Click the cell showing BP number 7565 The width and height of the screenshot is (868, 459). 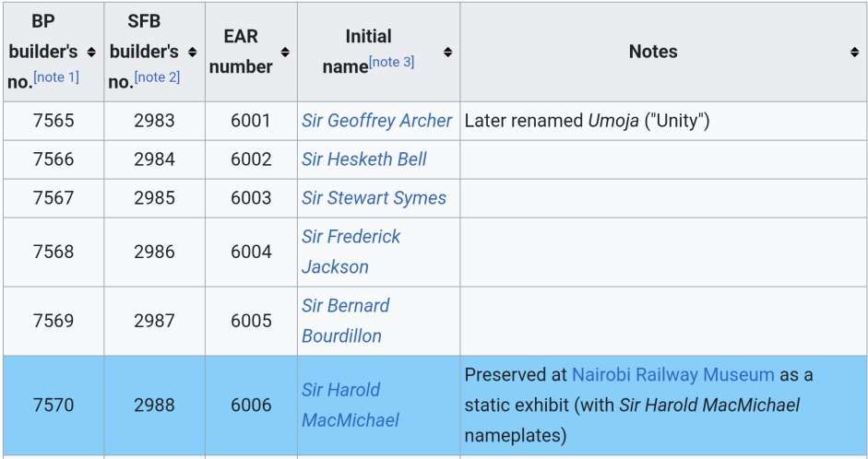coord(53,121)
